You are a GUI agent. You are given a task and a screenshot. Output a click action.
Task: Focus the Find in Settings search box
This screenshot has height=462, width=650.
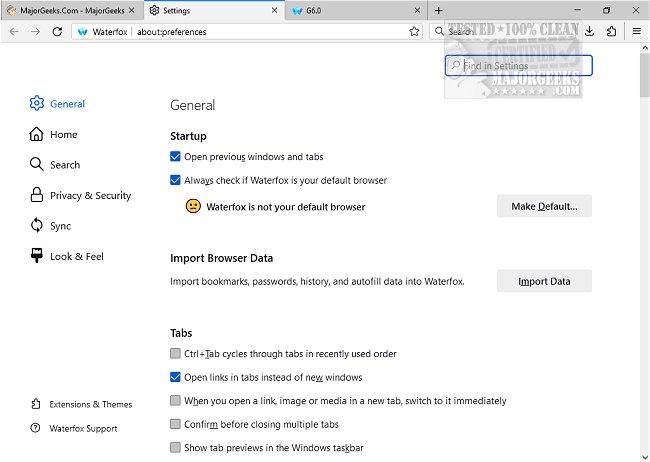click(x=519, y=66)
